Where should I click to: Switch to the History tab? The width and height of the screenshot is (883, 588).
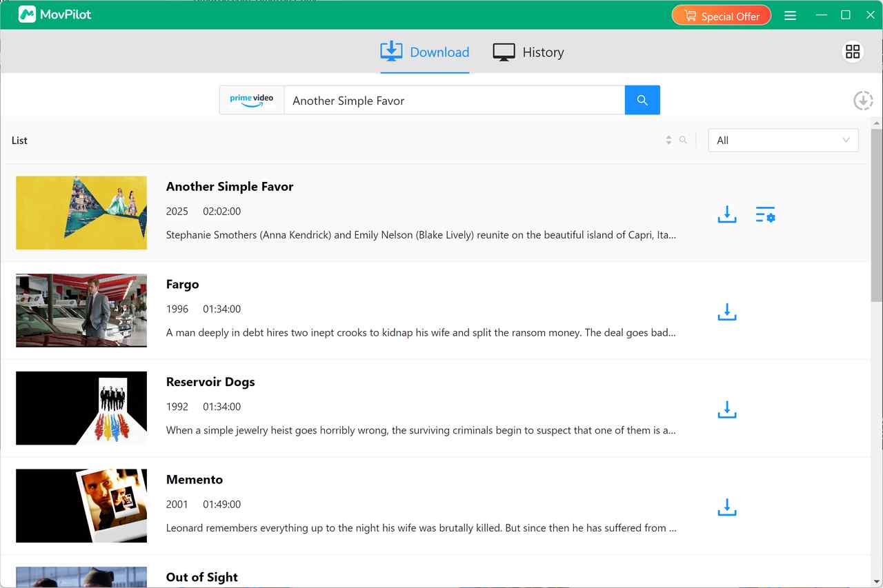pos(528,52)
